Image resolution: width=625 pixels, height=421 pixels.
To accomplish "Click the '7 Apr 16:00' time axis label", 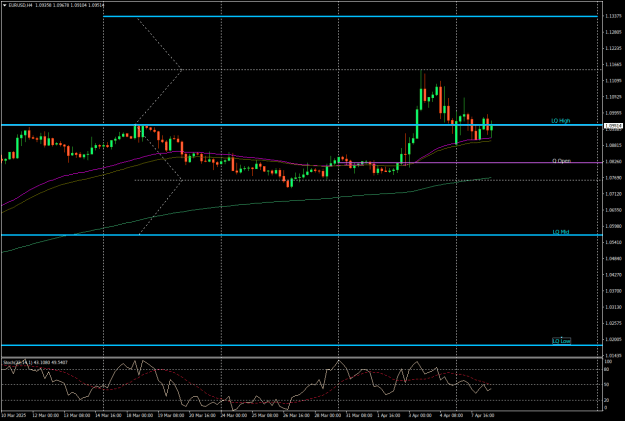I will 483,415.
